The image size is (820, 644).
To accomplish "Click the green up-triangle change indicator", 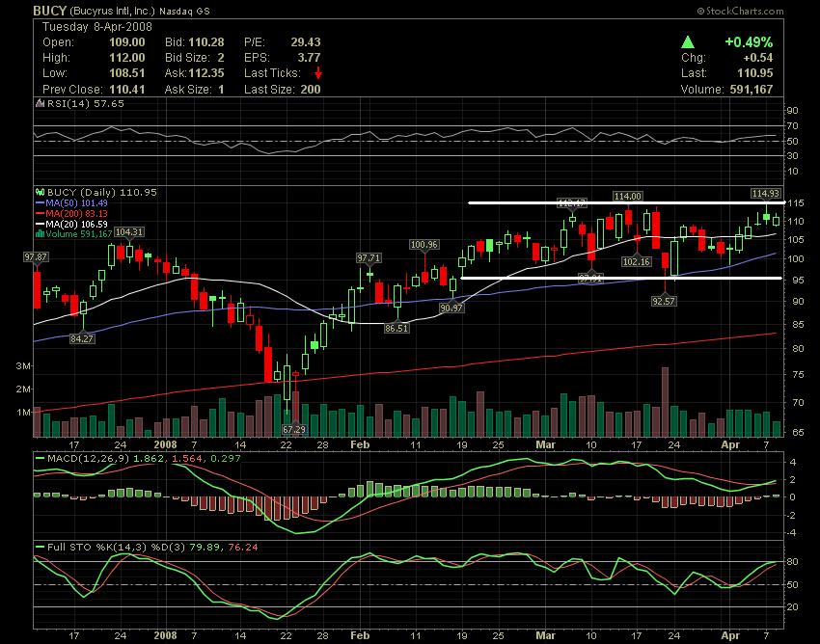I will tap(688, 41).
